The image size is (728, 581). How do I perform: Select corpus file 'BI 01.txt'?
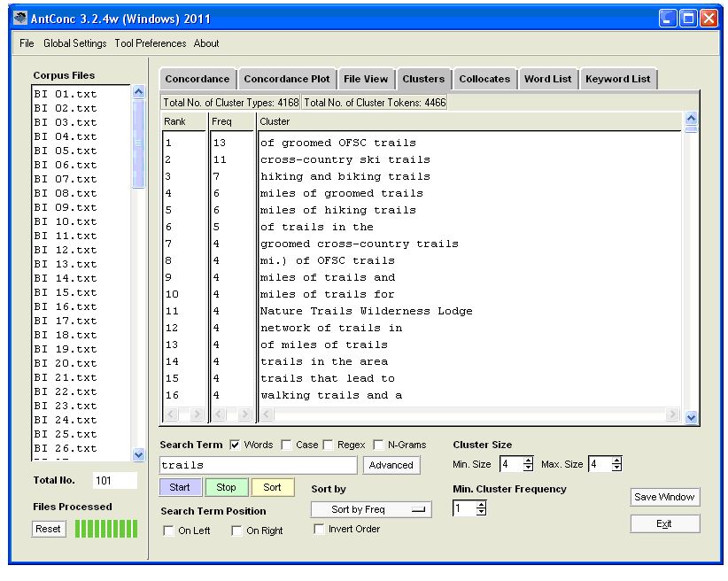point(65,94)
